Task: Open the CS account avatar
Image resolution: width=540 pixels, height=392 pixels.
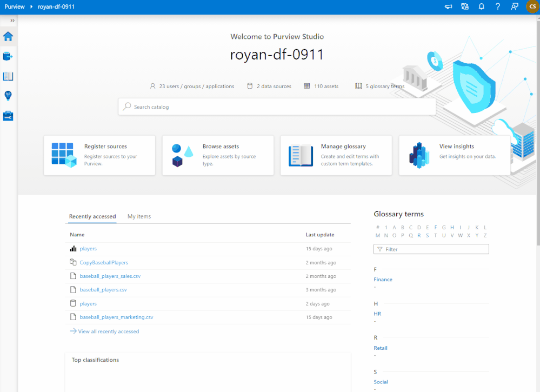Action: (x=532, y=6)
